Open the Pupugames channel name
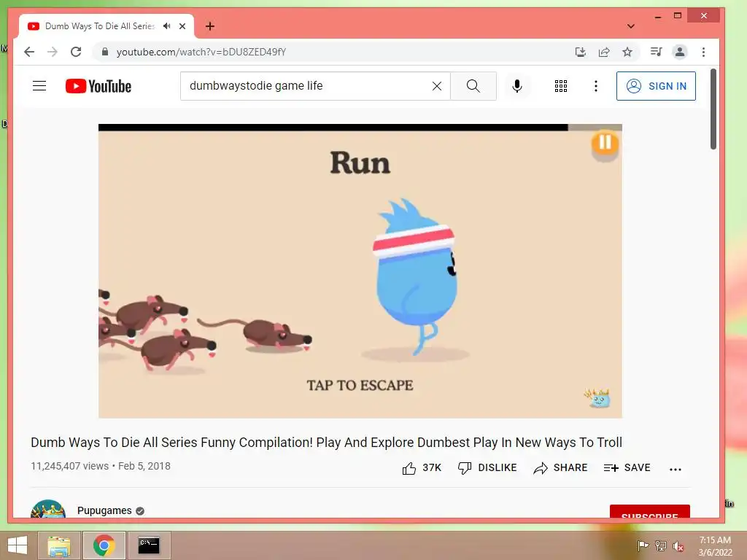The image size is (747, 560). point(104,510)
